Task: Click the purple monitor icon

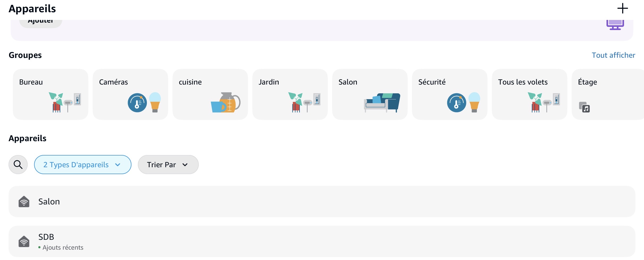Action: [x=615, y=24]
